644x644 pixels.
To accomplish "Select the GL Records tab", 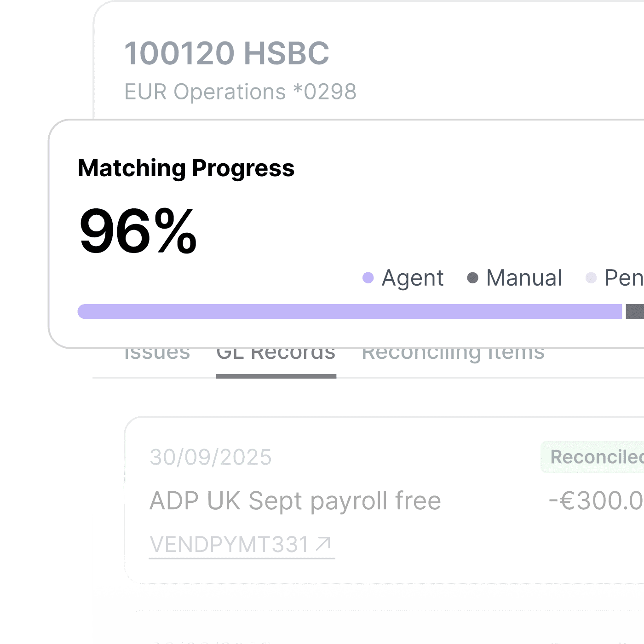I will 276,355.
